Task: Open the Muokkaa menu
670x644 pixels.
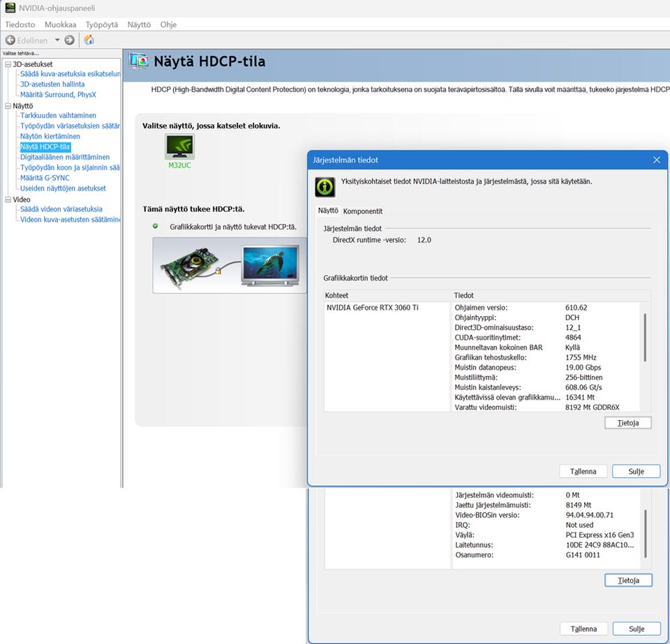Action: (60, 24)
